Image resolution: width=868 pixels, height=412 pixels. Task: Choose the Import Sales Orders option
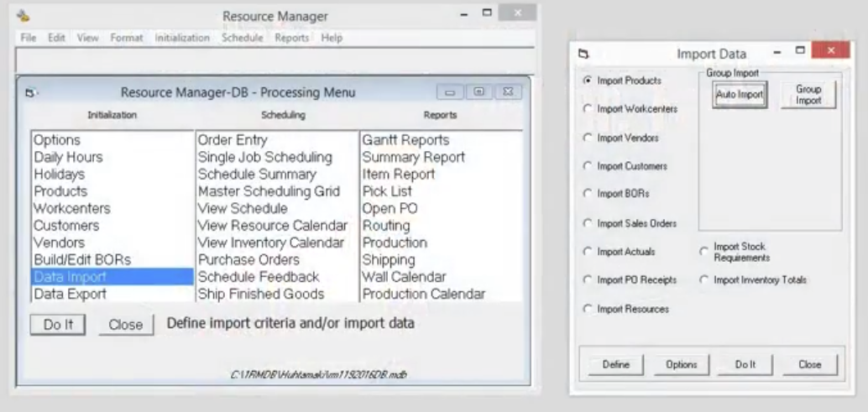[587, 223]
